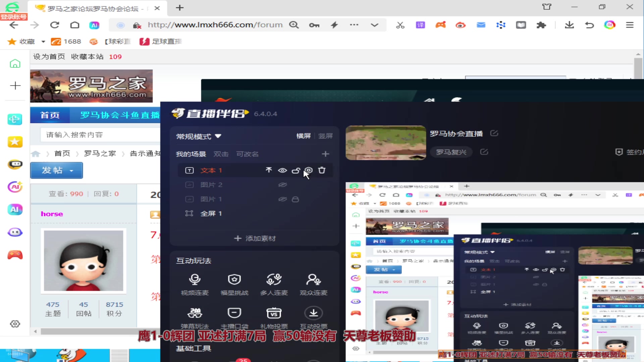Open 观众连麦 feature
644x362 pixels.
tap(313, 285)
